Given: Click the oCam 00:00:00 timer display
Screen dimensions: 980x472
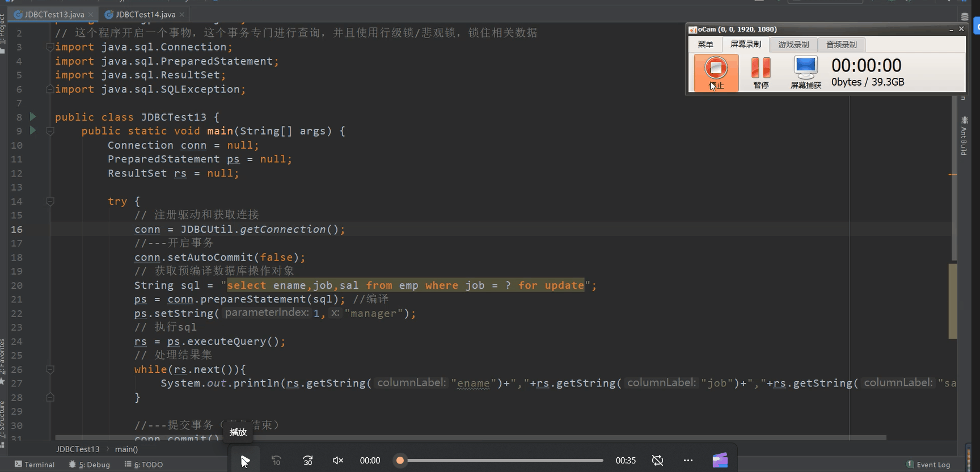Looking at the screenshot, I should [867, 66].
